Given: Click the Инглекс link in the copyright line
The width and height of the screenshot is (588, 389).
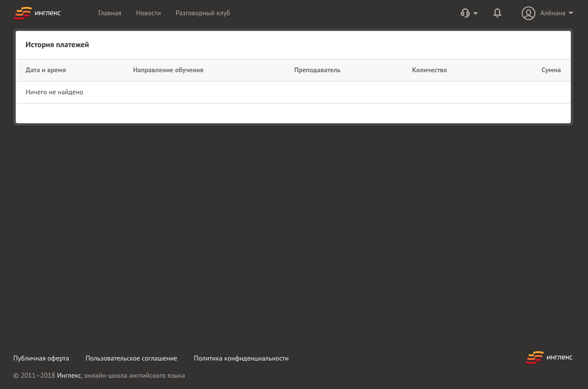Looking at the screenshot, I should (x=69, y=375).
